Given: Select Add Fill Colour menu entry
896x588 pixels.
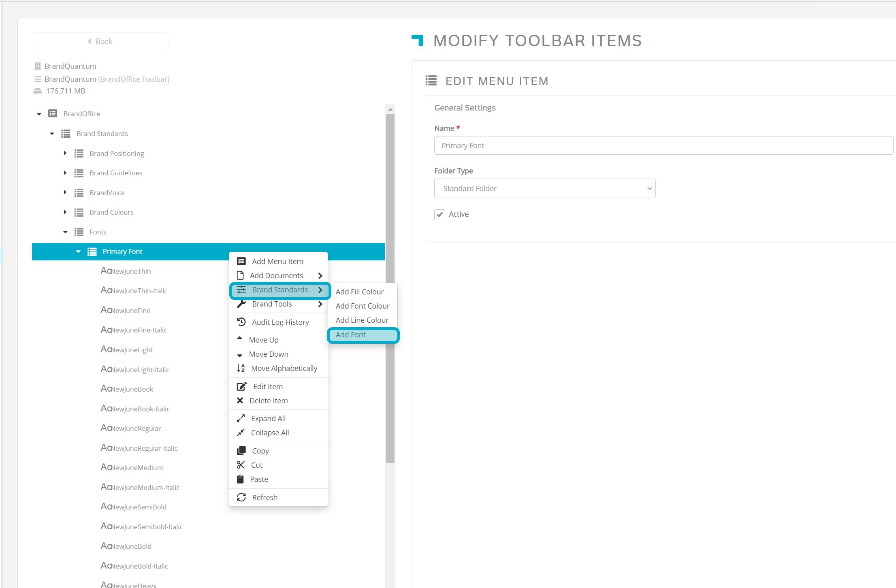Looking at the screenshot, I should pos(359,292).
